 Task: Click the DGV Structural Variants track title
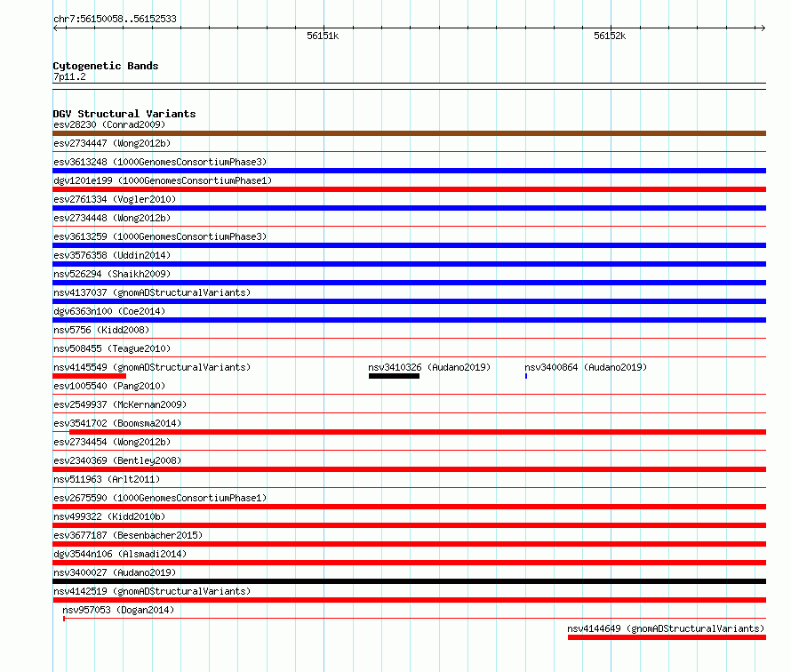pyautogui.click(x=124, y=114)
